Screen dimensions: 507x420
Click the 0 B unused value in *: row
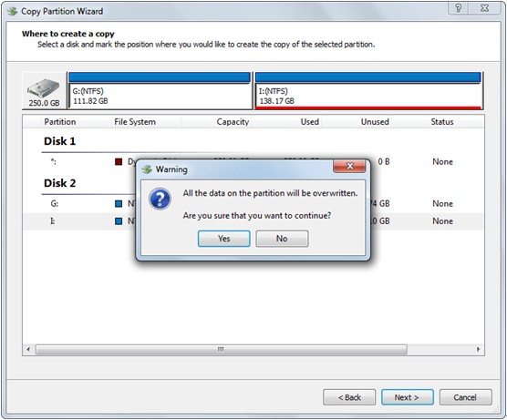(384, 161)
